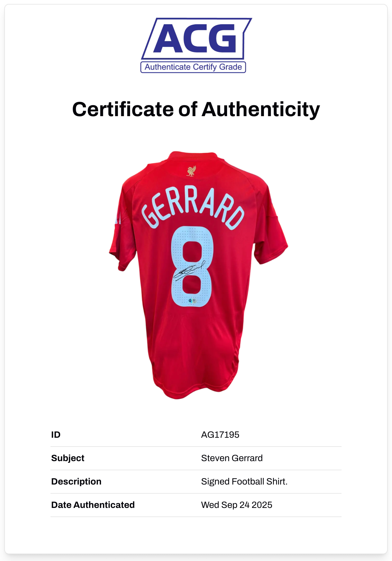The height and width of the screenshot is (561, 392).
Task: Click the ACG logo at top
Action: [196, 39]
